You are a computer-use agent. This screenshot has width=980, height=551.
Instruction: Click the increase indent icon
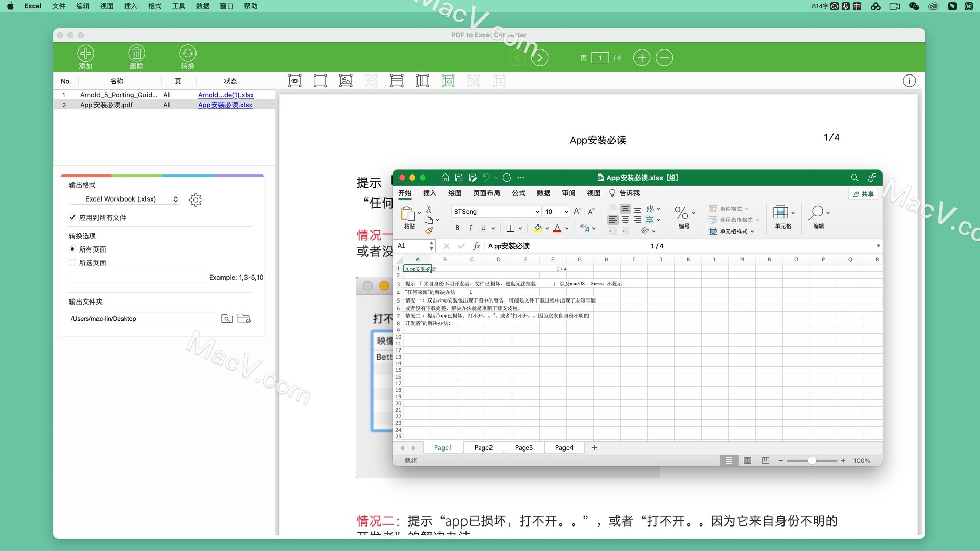[x=625, y=231]
